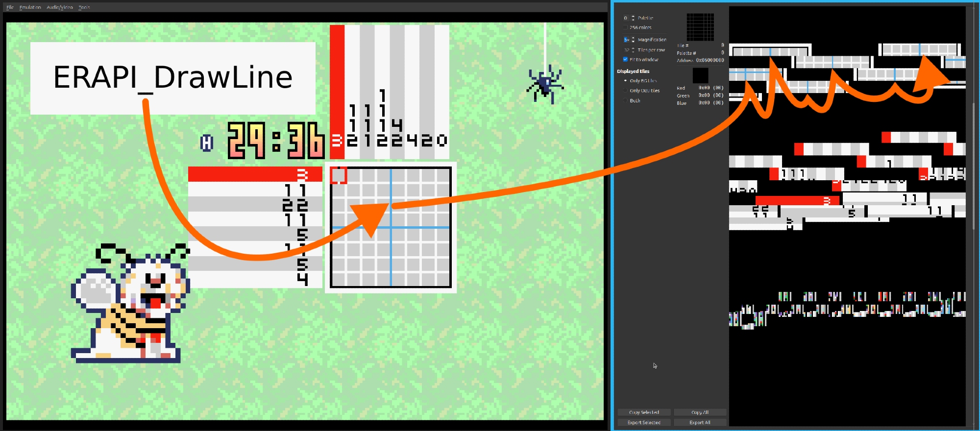Click the black color swatch above Red
Image resolution: width=980 pixels, height=431 pixels.
[x=700, y=75]
